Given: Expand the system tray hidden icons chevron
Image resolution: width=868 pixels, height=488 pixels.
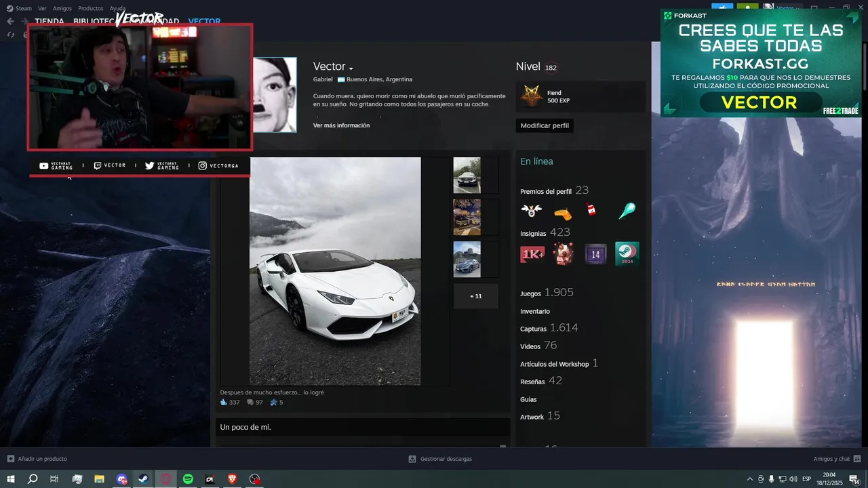Looking at the screenshot, I should pos(749,479).
